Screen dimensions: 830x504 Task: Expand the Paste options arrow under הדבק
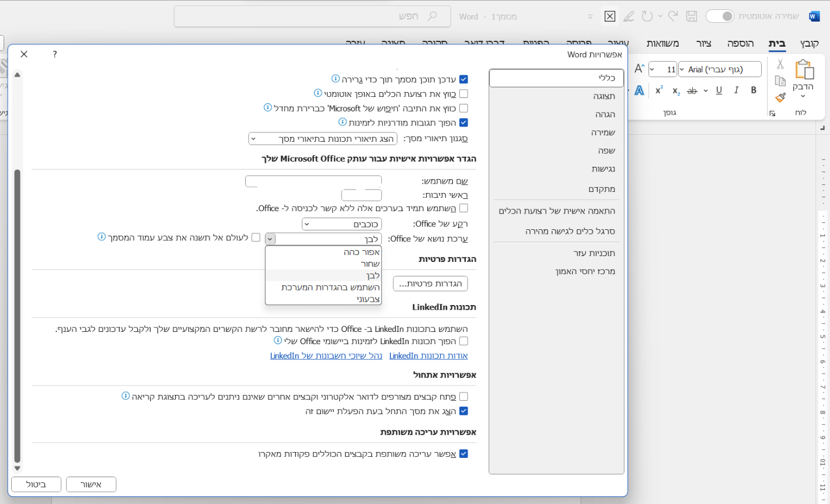tap(803, 96)
